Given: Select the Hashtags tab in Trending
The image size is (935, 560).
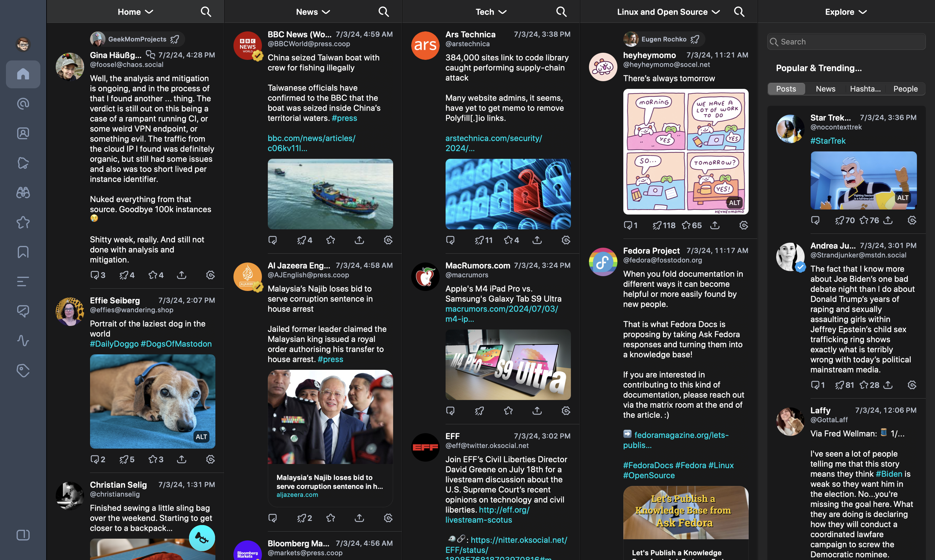Looking at the screenshot, I should pyautogui.click(x=865, y=89).
